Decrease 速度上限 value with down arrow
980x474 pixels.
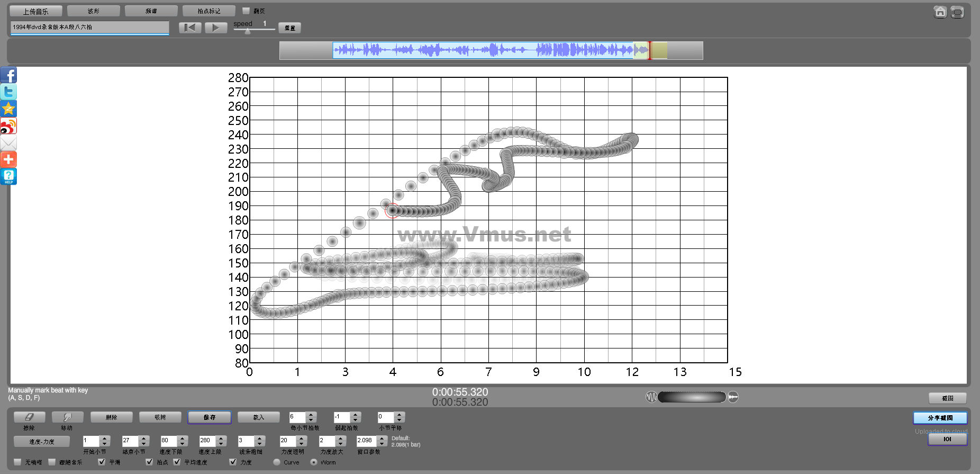(221, 443)
